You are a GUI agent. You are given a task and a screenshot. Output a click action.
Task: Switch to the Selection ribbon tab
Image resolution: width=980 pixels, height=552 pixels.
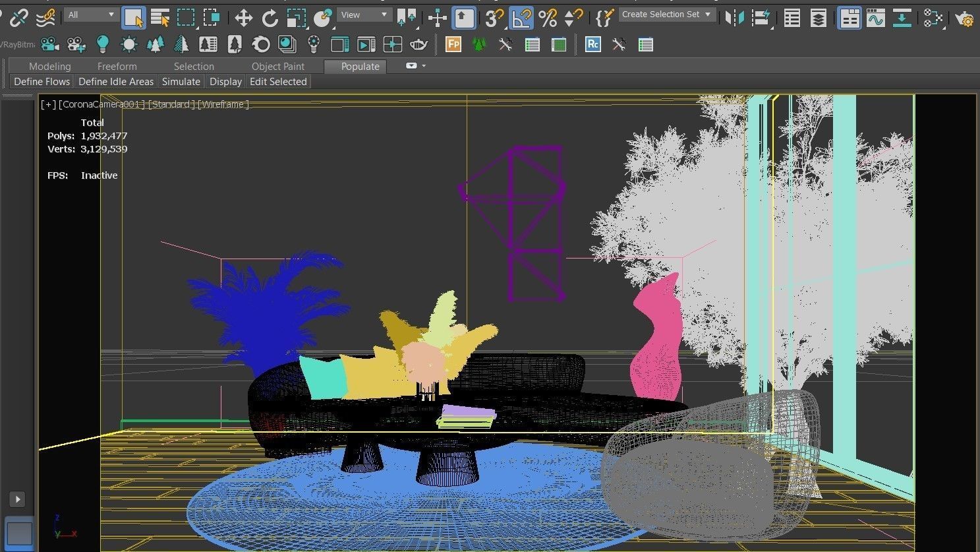(x=194, y=66)
